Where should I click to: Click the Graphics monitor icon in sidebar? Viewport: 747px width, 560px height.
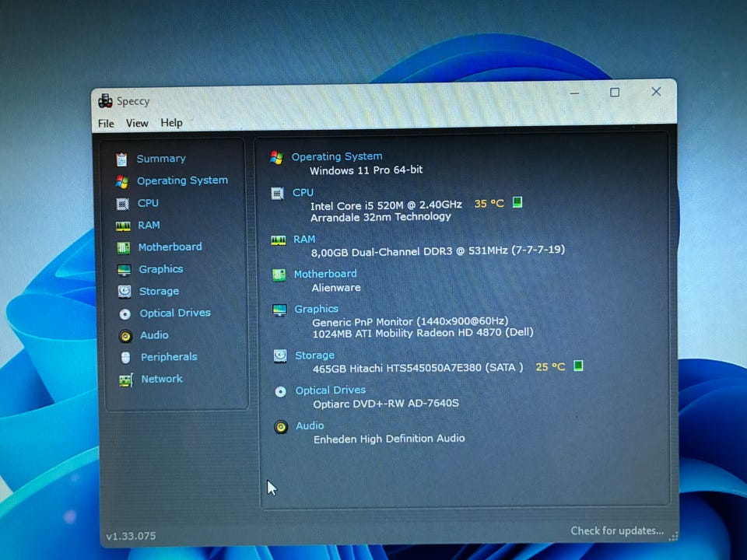pyautogui.click(x=124, y=270)
